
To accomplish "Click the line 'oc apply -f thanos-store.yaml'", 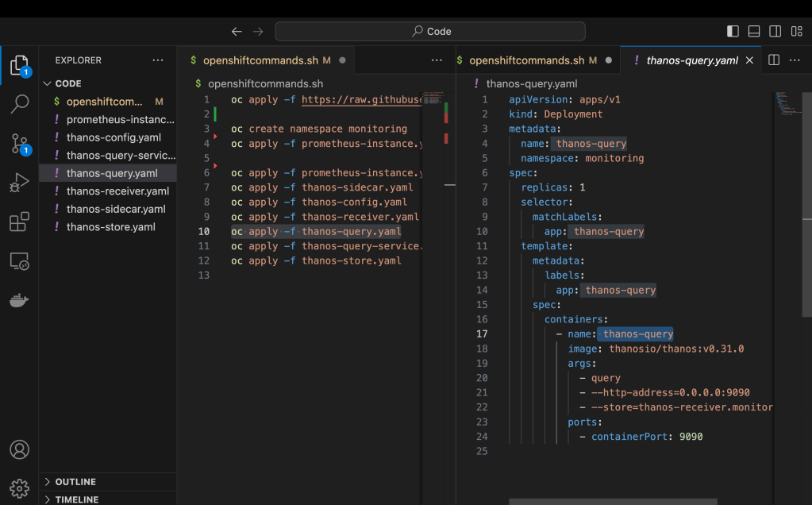I will coord(316,260).
